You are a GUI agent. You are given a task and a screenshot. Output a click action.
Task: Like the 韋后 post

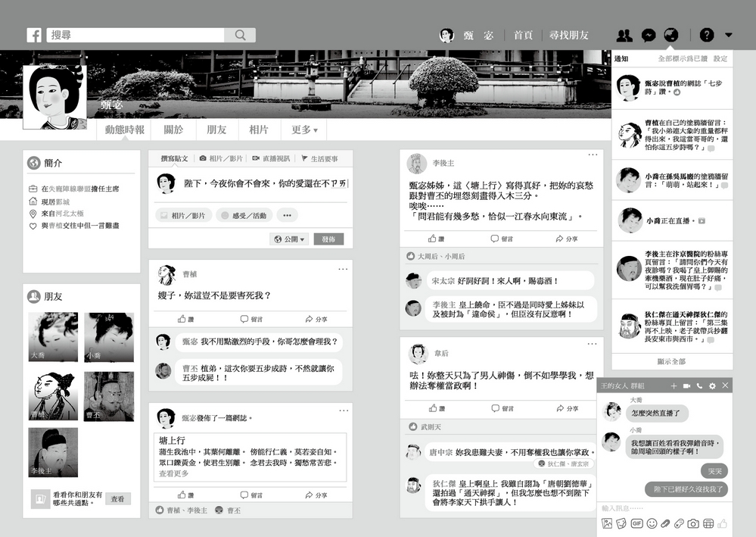pos(437,409)
